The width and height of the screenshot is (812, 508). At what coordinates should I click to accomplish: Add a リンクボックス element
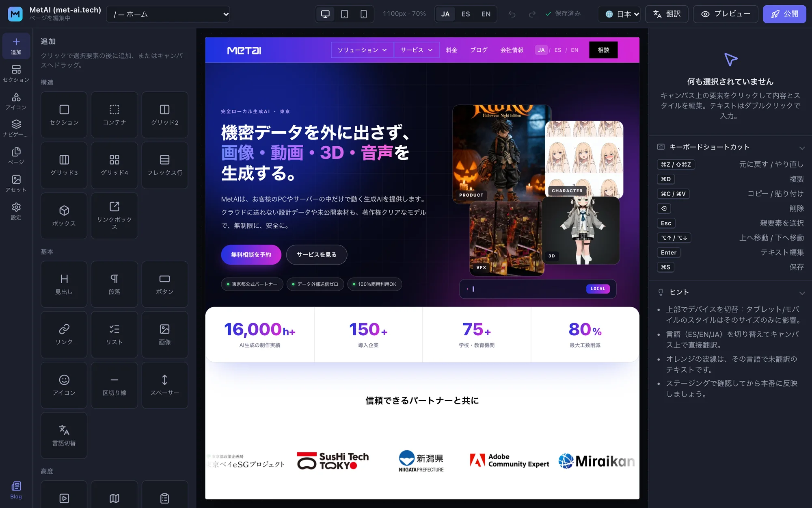pos(114,216)
